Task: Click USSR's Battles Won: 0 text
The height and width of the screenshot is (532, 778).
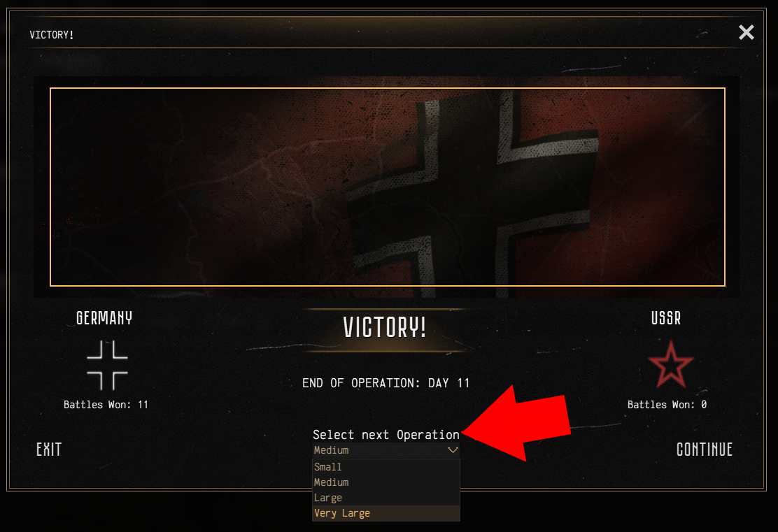Action: tap(667, 405)
